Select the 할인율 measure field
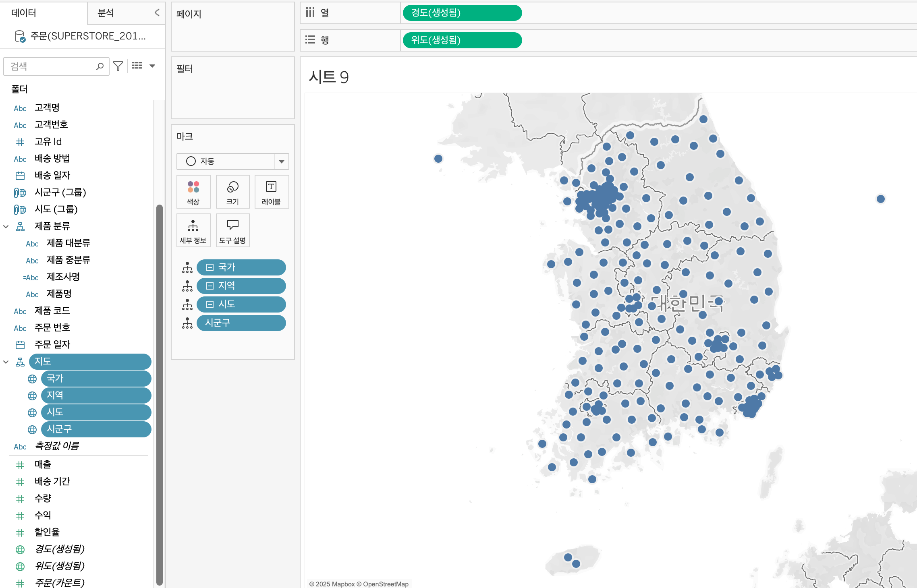 tap(47, 532)
